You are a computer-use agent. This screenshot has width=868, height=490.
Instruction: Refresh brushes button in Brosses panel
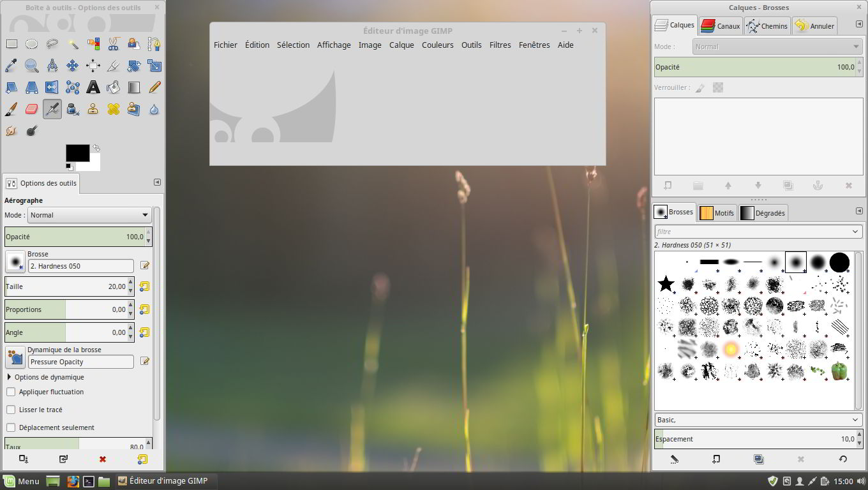[842, 459]
